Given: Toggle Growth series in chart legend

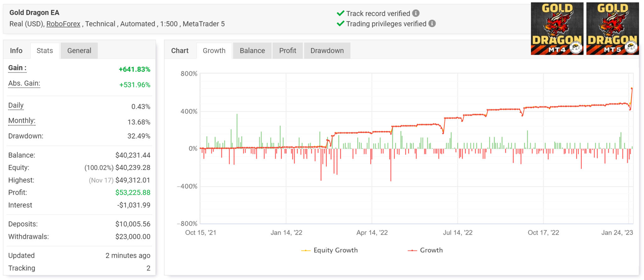Looking at the screenshot, I should click(x=425, y=250).
